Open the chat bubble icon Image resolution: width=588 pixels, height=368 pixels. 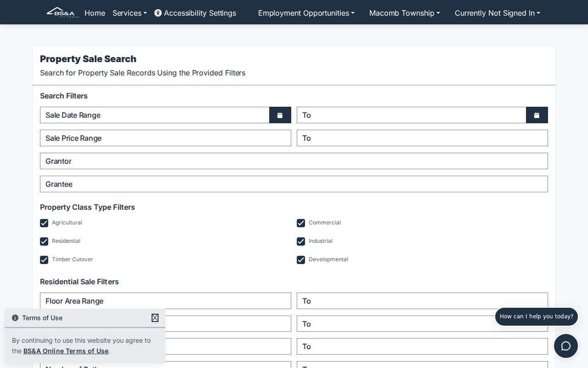point(566,346)
